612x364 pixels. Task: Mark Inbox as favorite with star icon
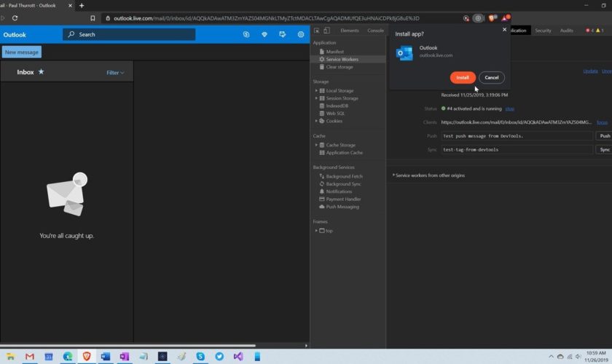pos(41,72)
